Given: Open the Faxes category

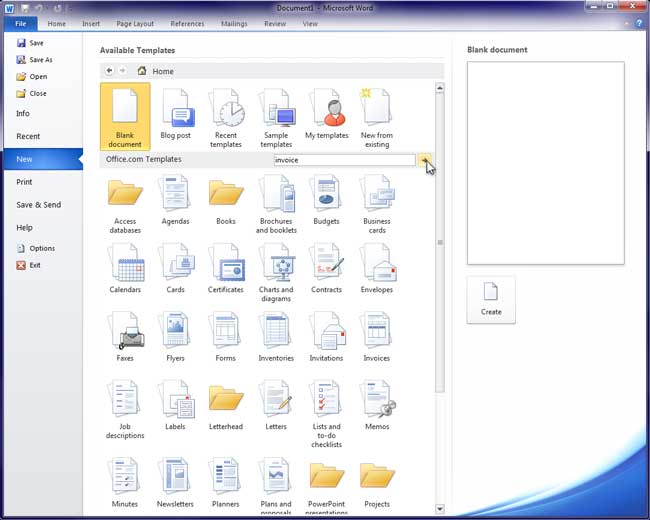Looking at the screenshot, I should click(x=125, y=337).
